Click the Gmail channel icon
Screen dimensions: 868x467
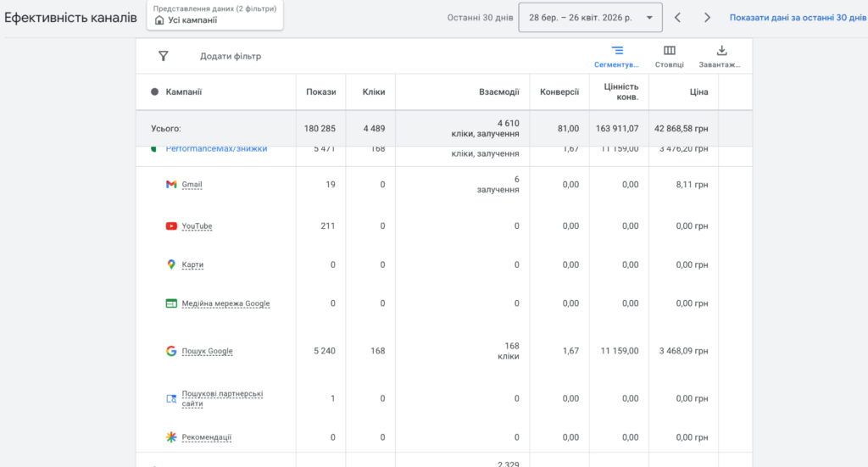pyautogui.click(x=171, y=185)
